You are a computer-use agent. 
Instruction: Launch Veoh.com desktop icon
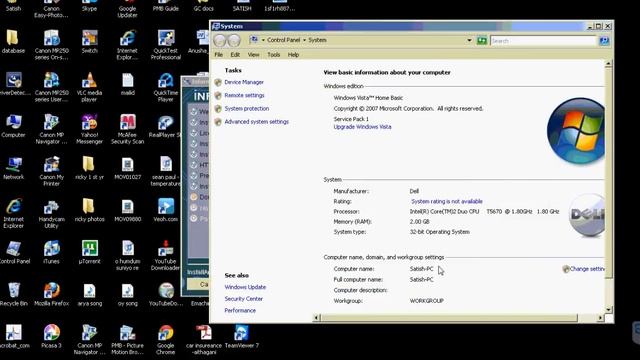point(166,210)
